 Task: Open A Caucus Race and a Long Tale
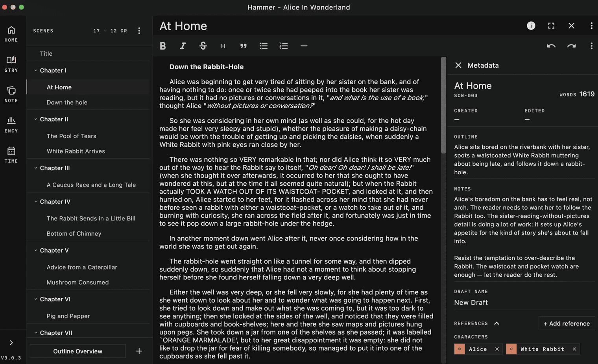pos(89,185)
